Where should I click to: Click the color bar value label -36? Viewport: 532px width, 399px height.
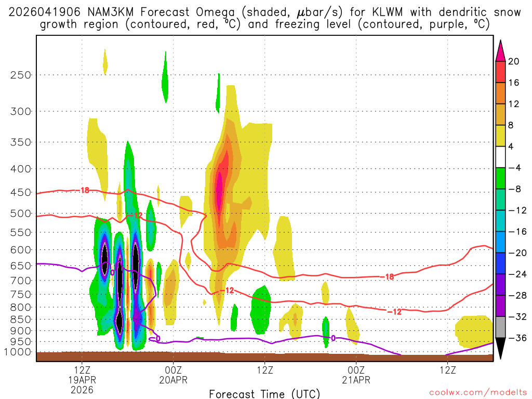517,338
